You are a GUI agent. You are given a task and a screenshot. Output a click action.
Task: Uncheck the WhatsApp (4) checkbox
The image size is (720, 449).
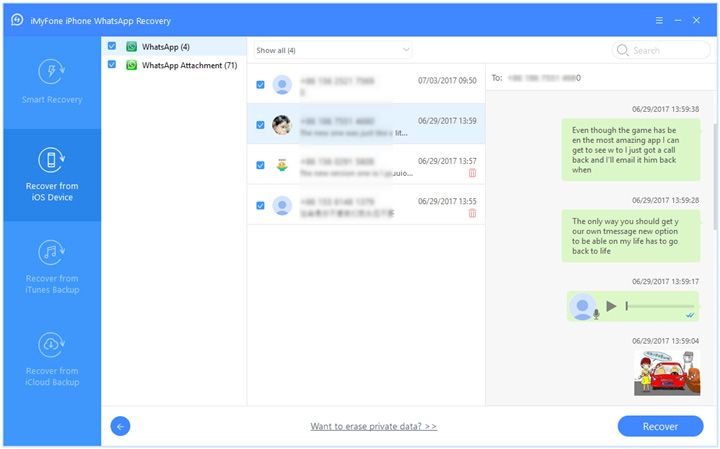pyautogui.click(x=112, y=46)
